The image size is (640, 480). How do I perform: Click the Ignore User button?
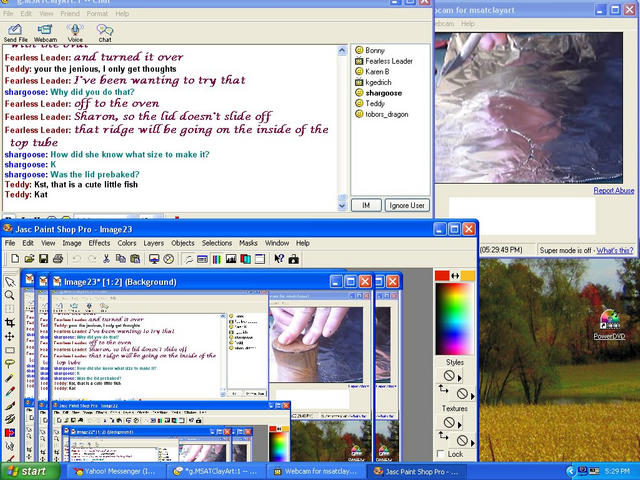(407, 205)
